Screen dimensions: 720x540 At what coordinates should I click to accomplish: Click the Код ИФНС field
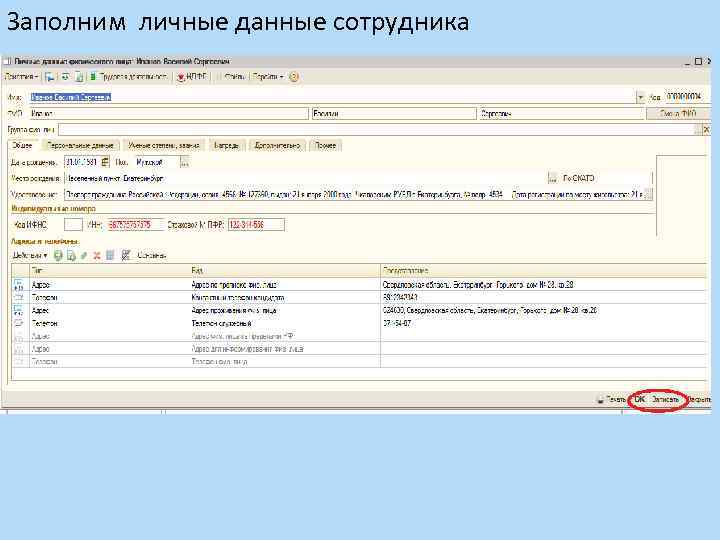(73, 225)
